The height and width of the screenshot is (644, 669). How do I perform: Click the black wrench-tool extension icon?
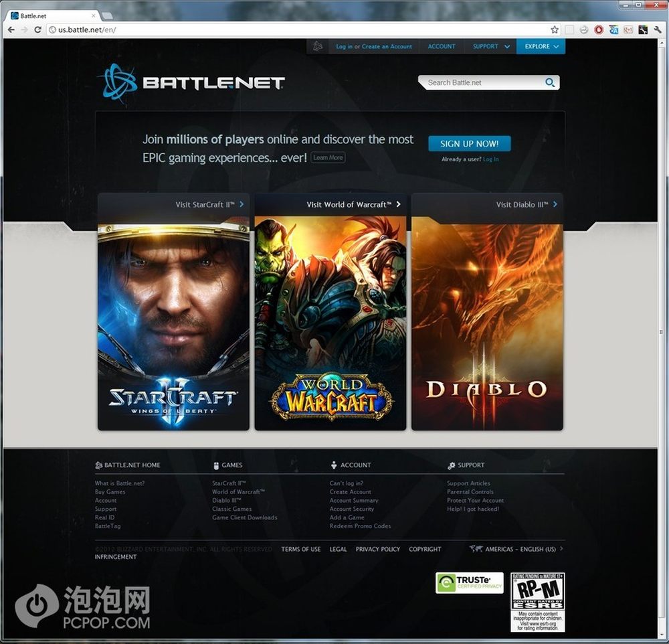(643, 29)
